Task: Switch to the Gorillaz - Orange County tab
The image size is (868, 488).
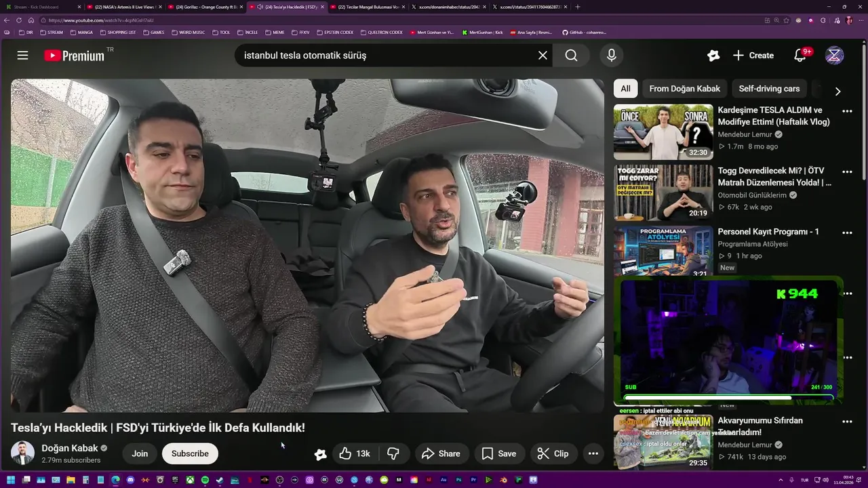Action: pyautogui.click(x=205, y=7)
